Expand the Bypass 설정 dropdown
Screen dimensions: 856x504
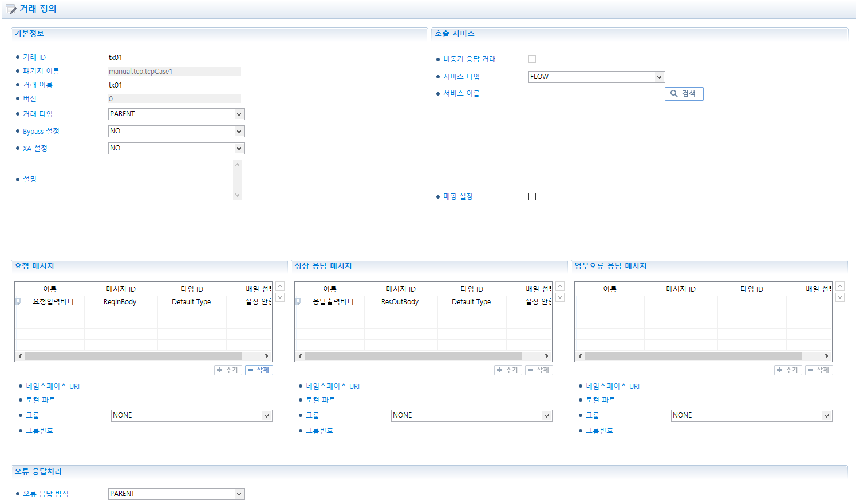[x=176, y=132]
